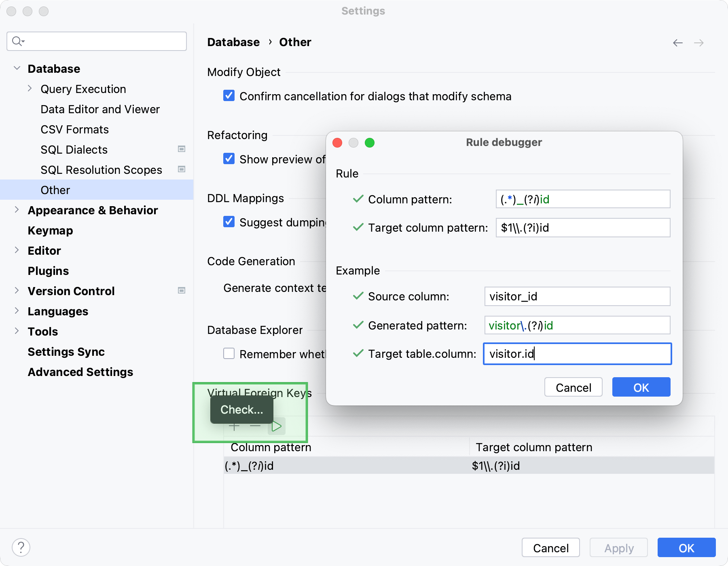Click Apply at the bottom
The height and width of the screenshot is (566, 728).
point(618,548)
